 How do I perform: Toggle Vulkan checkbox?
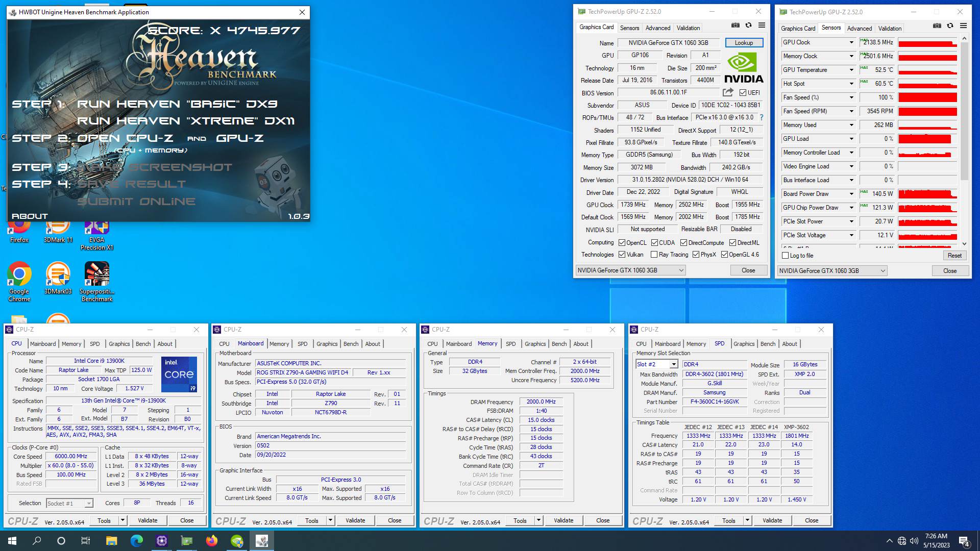click(622, 255)
